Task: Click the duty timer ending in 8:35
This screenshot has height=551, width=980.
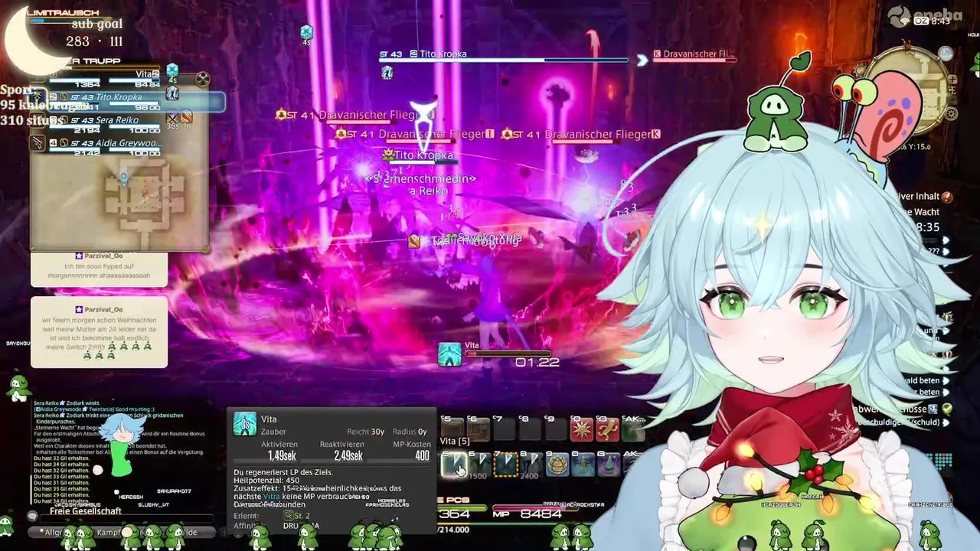Action: pyautogui.click(x=927, y=227)
